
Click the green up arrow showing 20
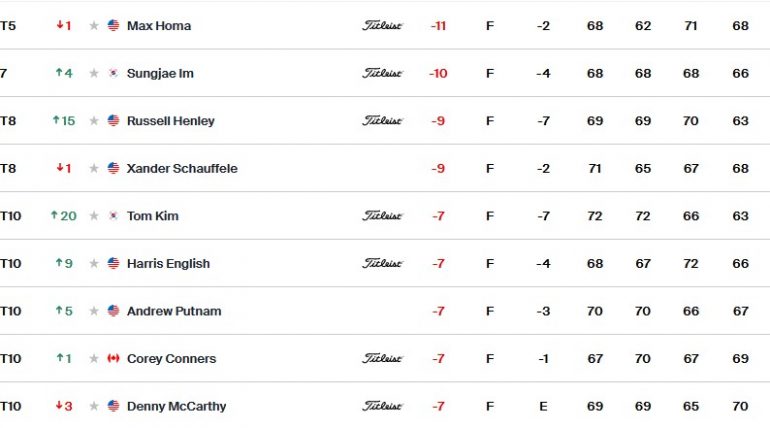pyautogui.click(x=64, y=216)
